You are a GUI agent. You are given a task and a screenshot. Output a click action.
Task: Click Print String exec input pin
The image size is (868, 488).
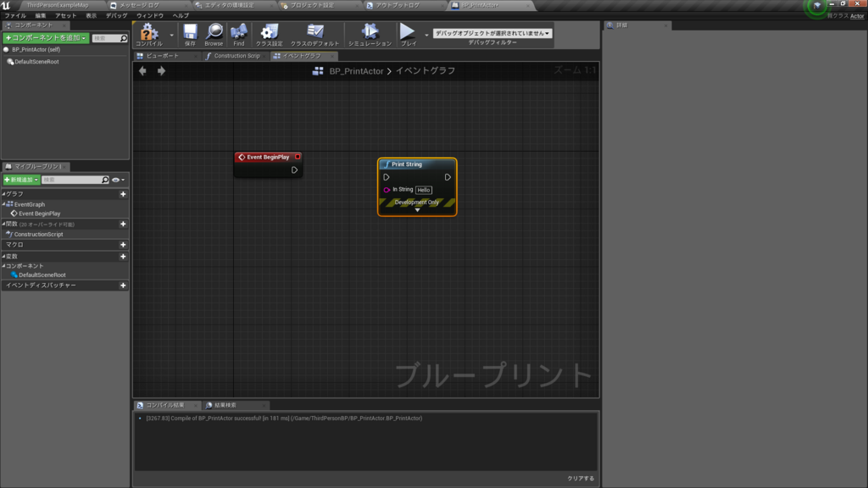(x=387, y=177)
